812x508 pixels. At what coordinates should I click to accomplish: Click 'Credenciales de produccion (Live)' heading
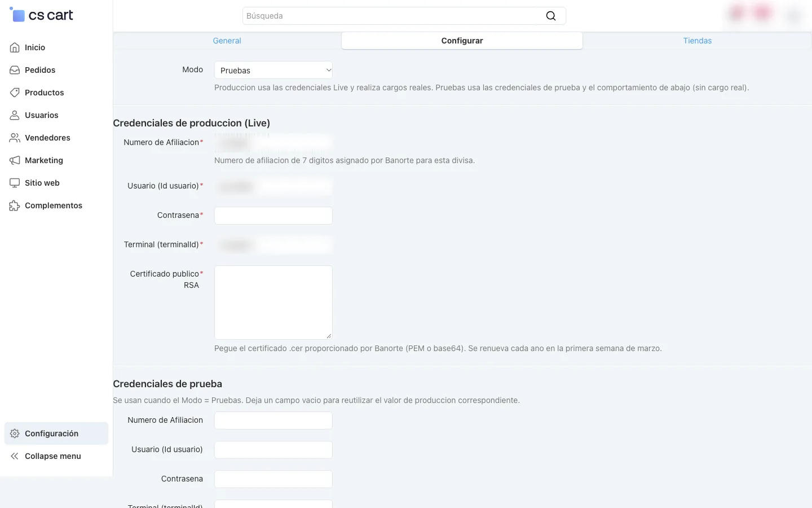click(192, 123)
